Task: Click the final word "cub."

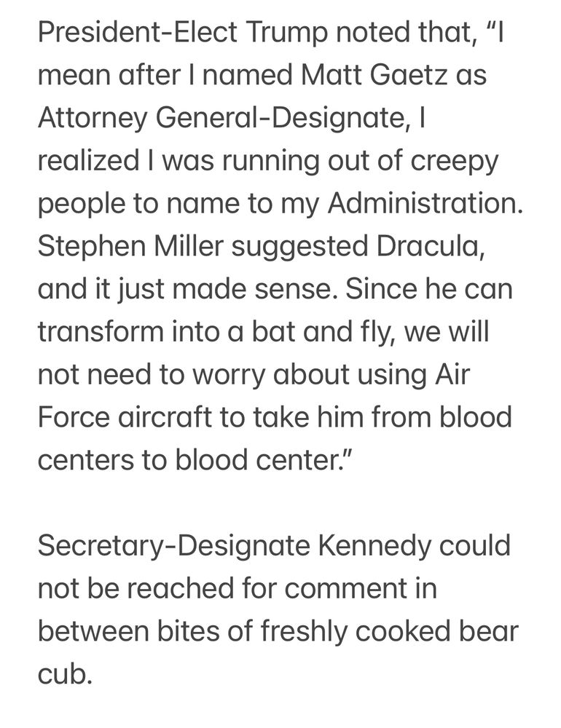Action: tap(65, 674)
